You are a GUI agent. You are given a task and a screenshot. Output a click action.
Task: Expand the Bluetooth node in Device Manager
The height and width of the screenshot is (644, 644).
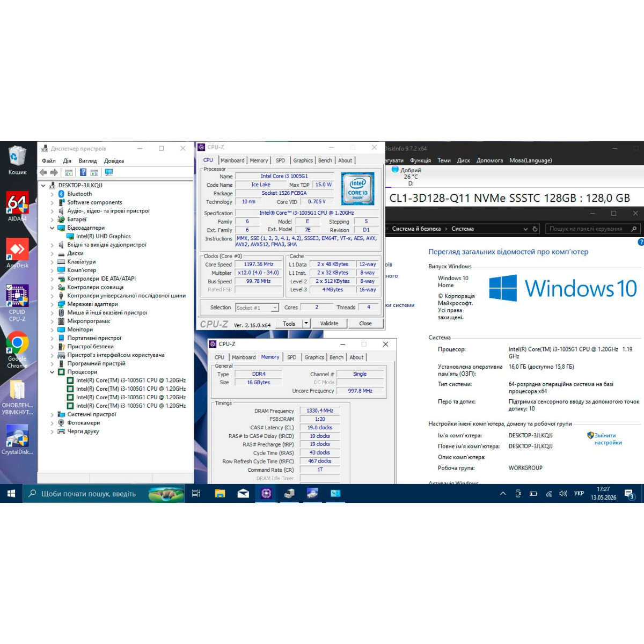pos(52,194)
